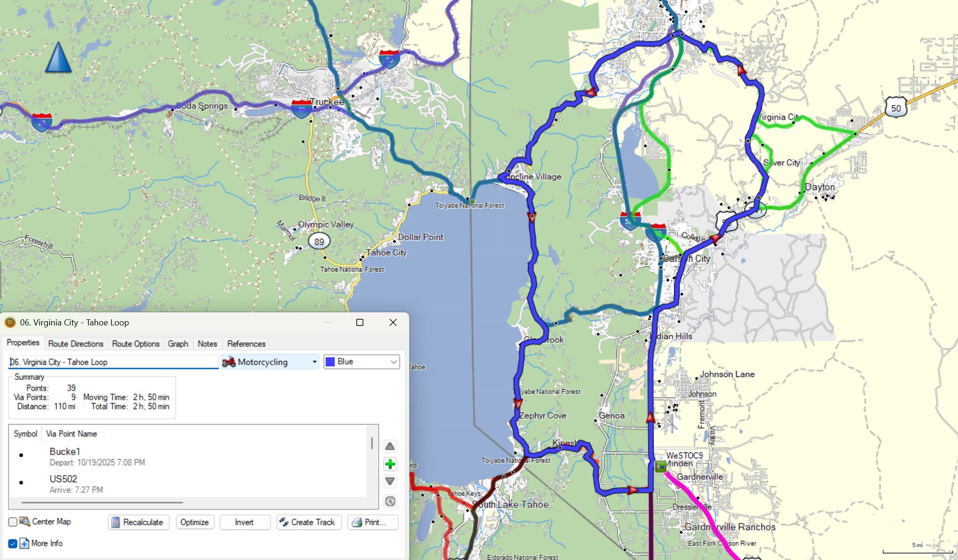The height and width of the screenshot is (560, 958).
Task: Click Recalculate button with calculator icon
Action: tap(138, 522)
